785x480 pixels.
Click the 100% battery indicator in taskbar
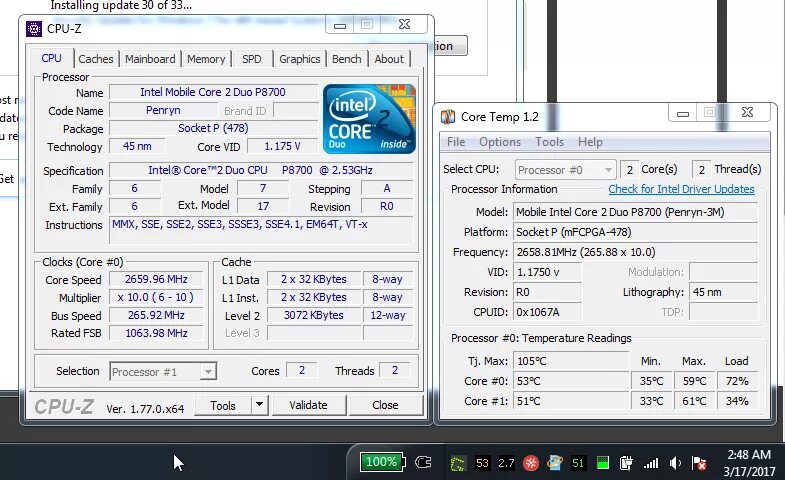point(382,461)
